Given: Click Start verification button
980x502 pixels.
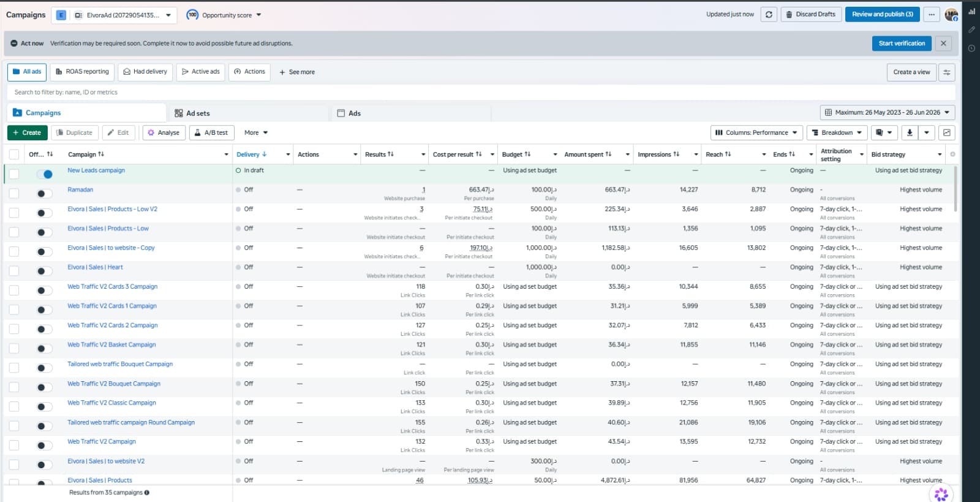Looking at the screenshot, I should (902, 44).
